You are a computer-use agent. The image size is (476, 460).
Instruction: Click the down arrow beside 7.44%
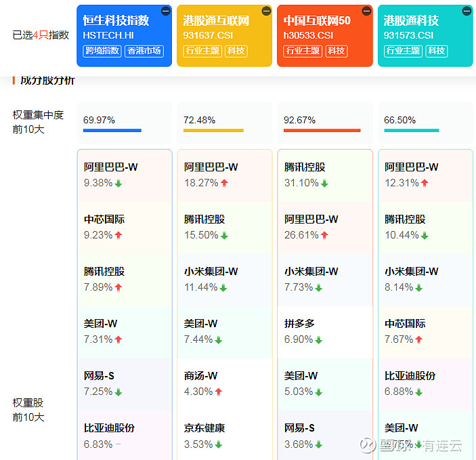click(x=219, y=340)
